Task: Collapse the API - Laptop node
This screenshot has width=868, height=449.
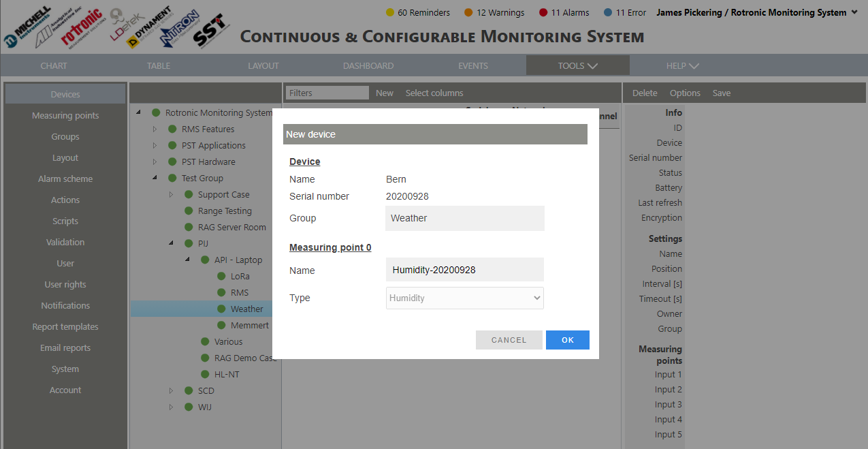Action: pyautogui.click(x=187, y=260)
